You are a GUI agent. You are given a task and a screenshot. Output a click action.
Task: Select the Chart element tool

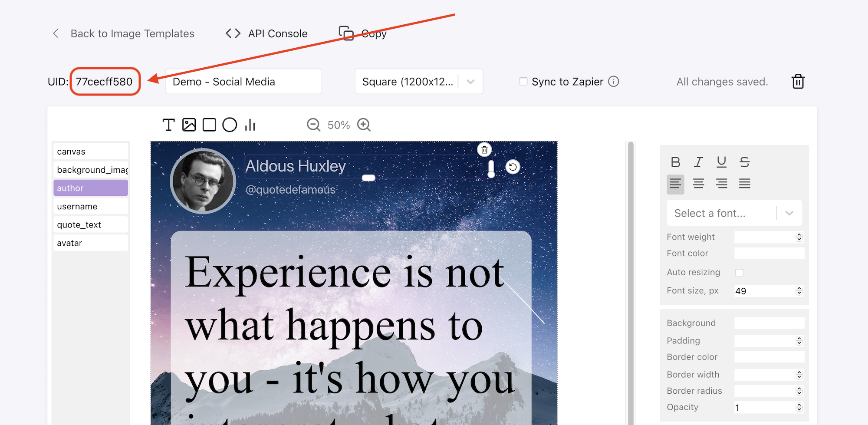(x=250, y=125)
